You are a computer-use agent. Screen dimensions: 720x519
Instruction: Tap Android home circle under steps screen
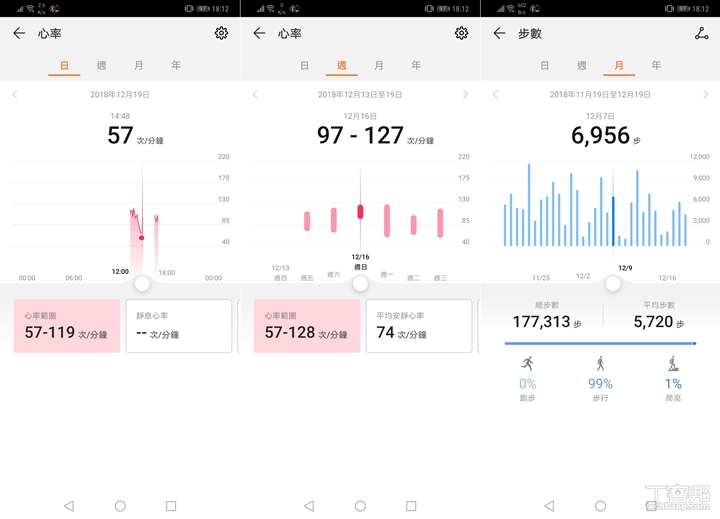600,506
